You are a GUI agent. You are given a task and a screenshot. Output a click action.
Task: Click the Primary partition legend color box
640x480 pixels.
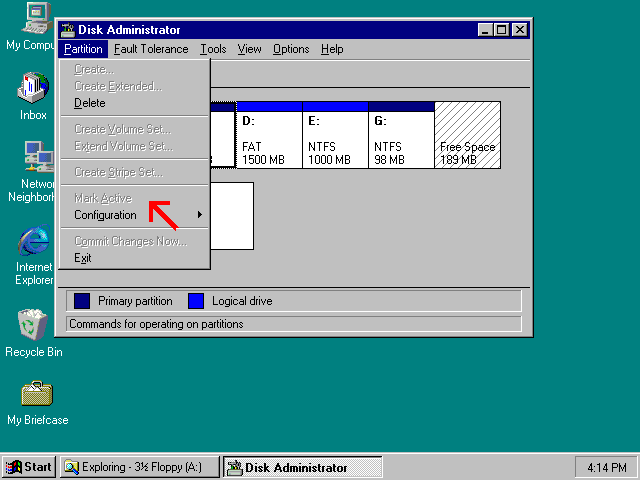(x=82, y=301)
